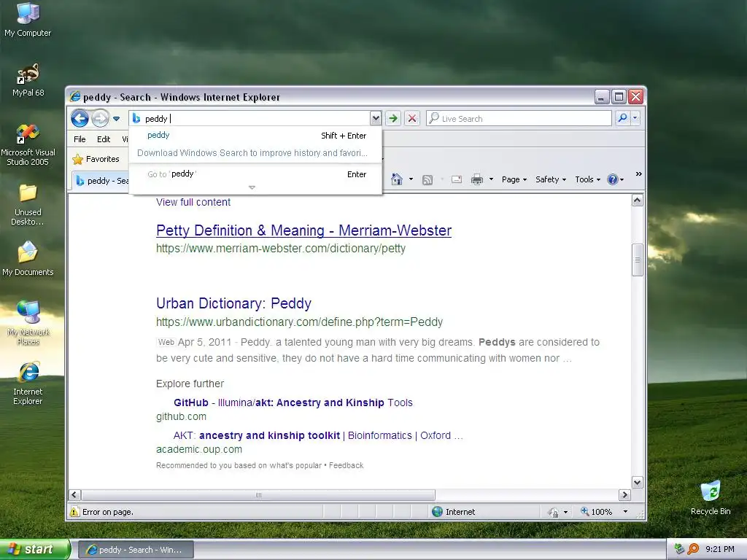Open the File menu

[80, 139]
